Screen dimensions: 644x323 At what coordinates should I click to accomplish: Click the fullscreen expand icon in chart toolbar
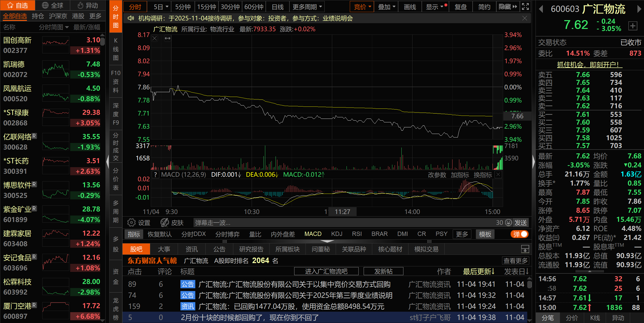(x=525, y=7)
